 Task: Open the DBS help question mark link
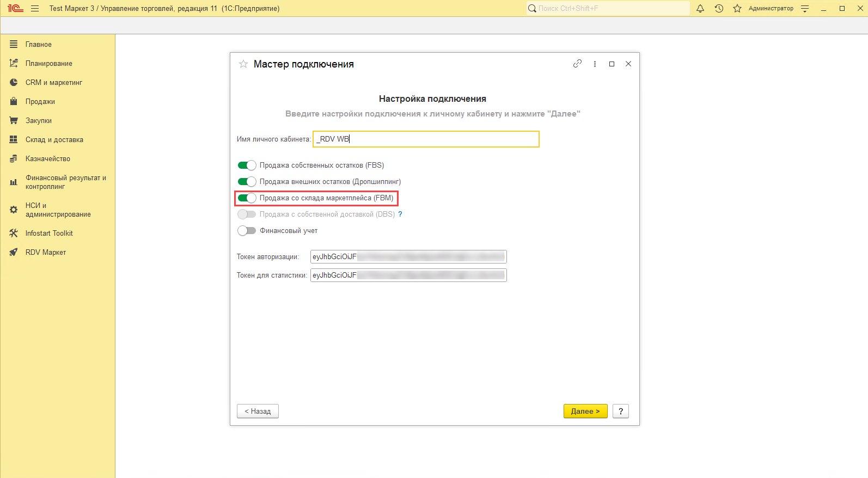pos(400,214)
